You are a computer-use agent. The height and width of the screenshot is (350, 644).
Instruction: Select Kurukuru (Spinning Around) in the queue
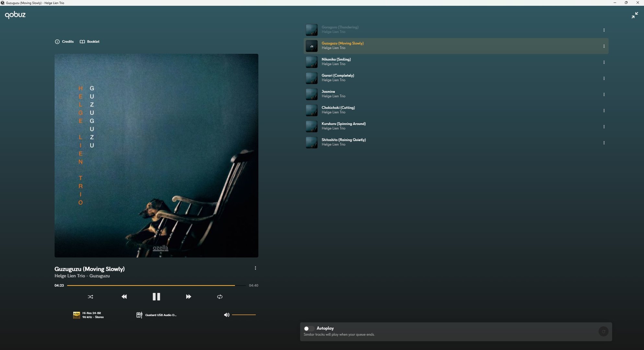(343, 124)
